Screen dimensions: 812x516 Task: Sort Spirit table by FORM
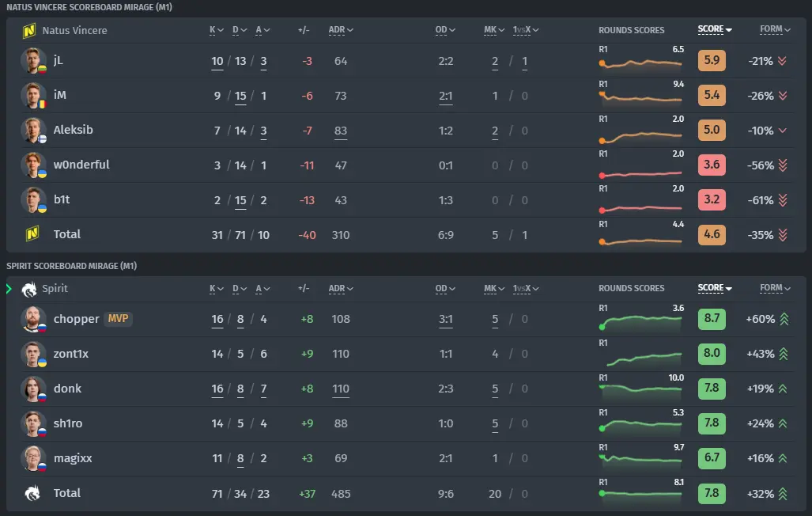click(775, 288)
